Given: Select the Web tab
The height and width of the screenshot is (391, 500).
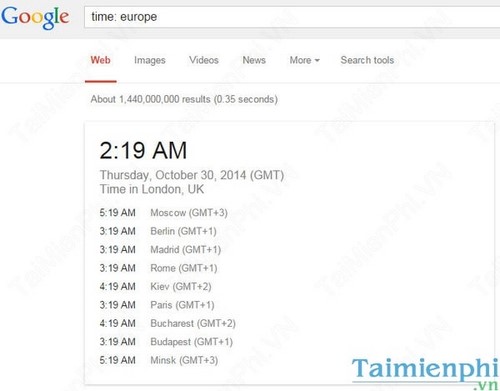Looking at the screenshot, I should (x=100, y=60).
